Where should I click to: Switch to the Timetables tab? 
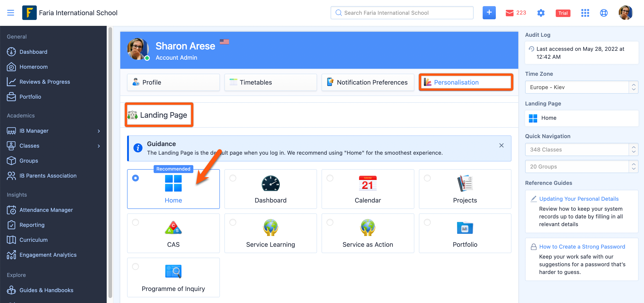(270, 82)
